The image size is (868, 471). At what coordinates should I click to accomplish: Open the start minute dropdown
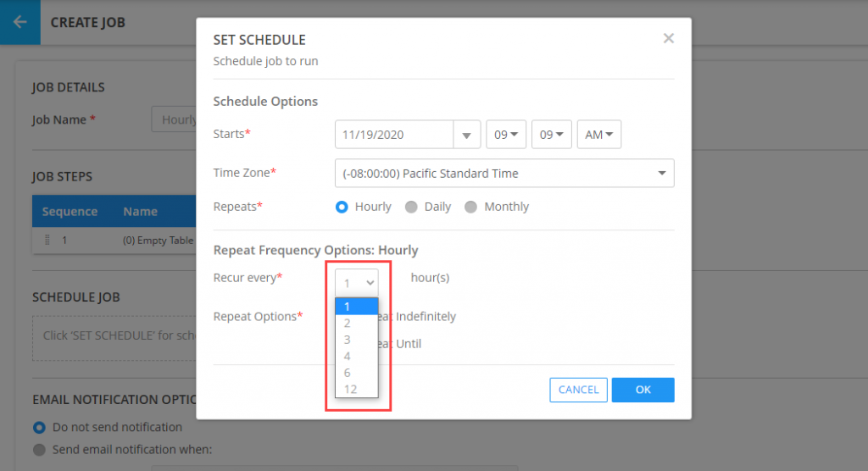[x=552, y=135]
